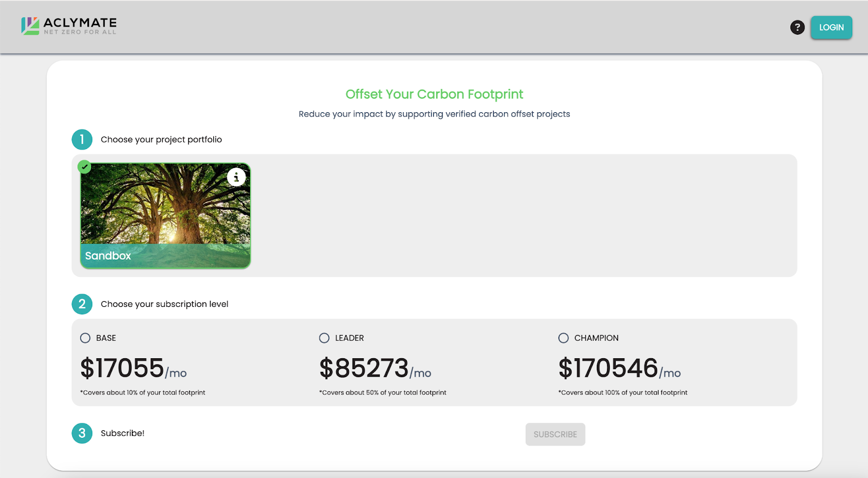Select the LEADER subscription radio button
The image size is (868, 478).
[324, 338]
